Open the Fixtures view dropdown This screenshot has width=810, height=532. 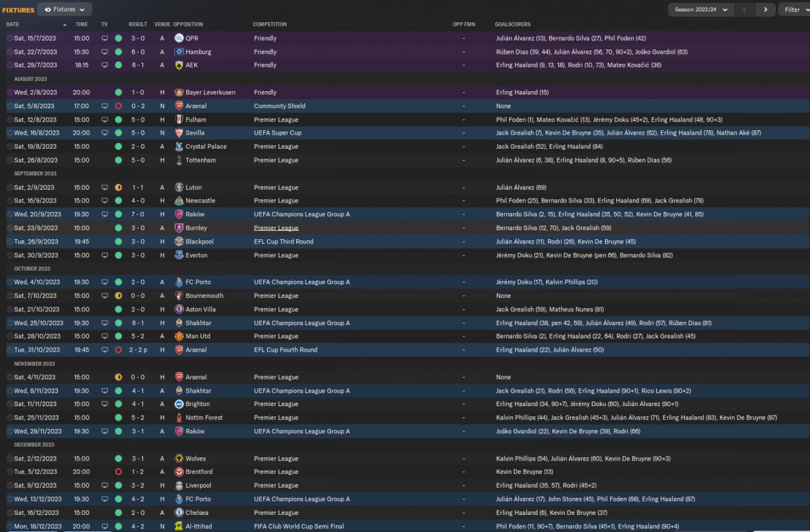65,9
